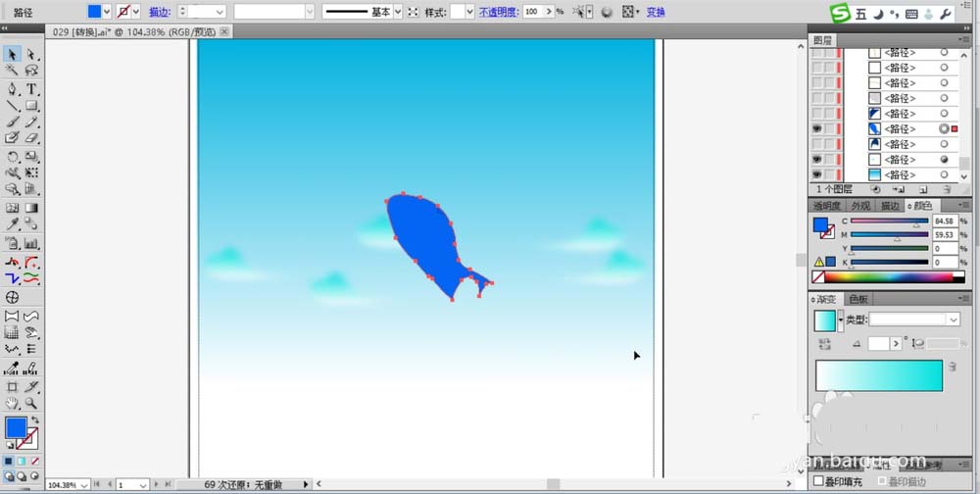Select the Mesh tool
This screenshot has height=494, width=980.
pyautogui.click(x=12, y=208)
